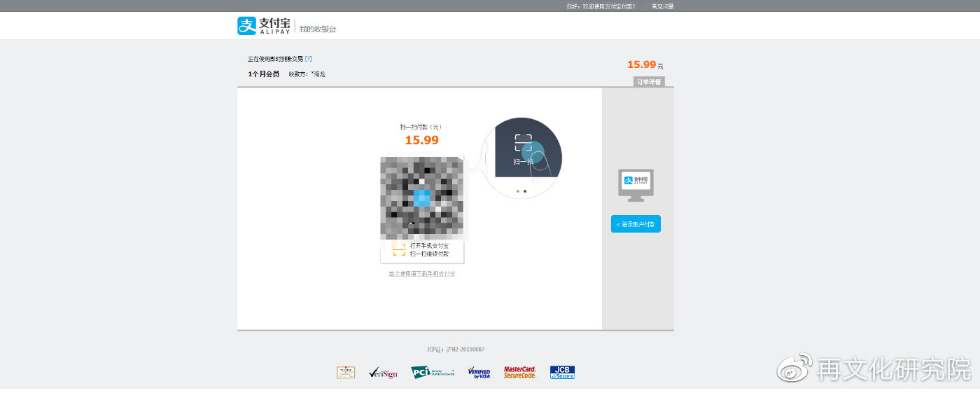Click the VeriSign badge

point(383,373)
